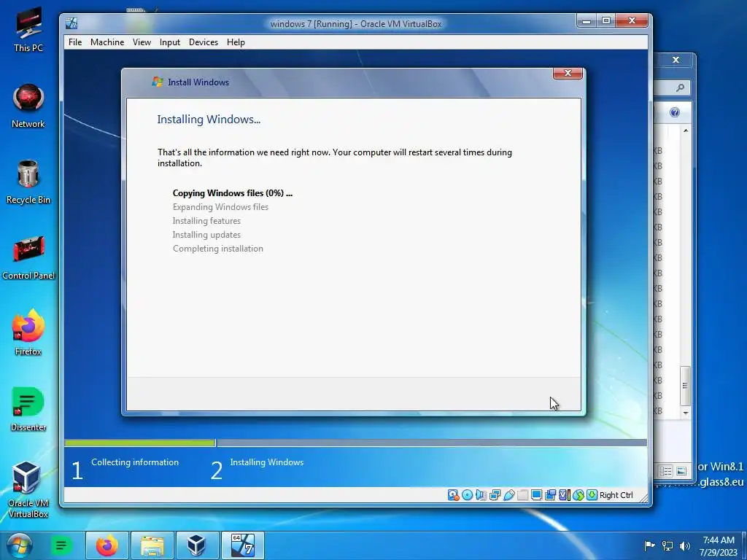Open the Network desktop icon
This screenshot has width=747, height=560.
28,106
